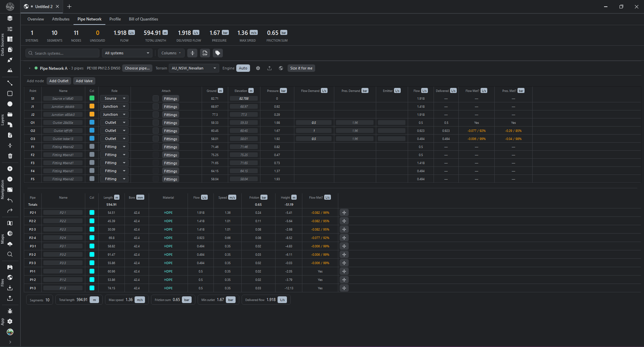The width and height of the screenshot is (644, 347).
Task: Switch to the Profile tab
Action: point(115,19)
